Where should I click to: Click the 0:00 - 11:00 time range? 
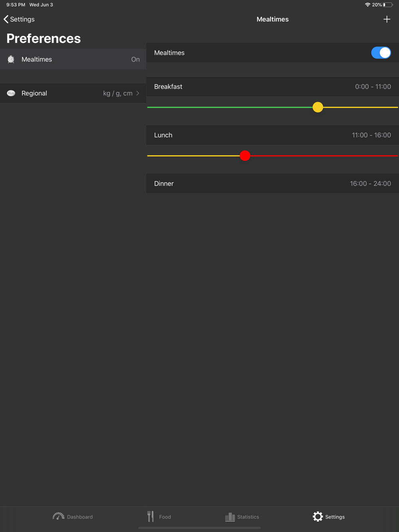click(373, 87)
